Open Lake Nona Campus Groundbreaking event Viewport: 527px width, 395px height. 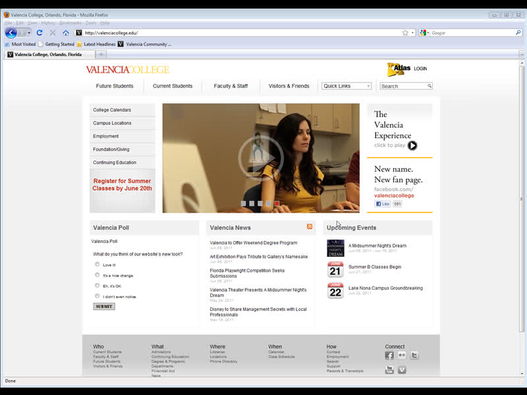[x=386, y=288]
